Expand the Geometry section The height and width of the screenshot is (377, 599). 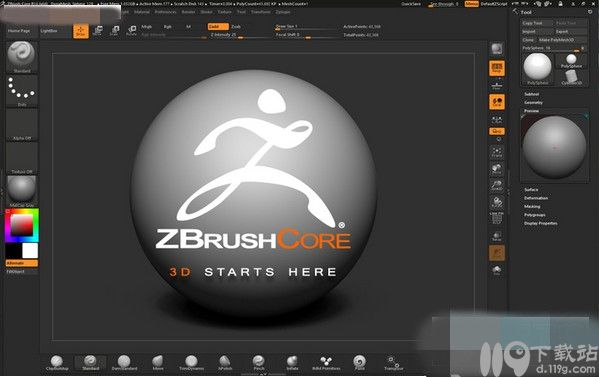[533, 102]
